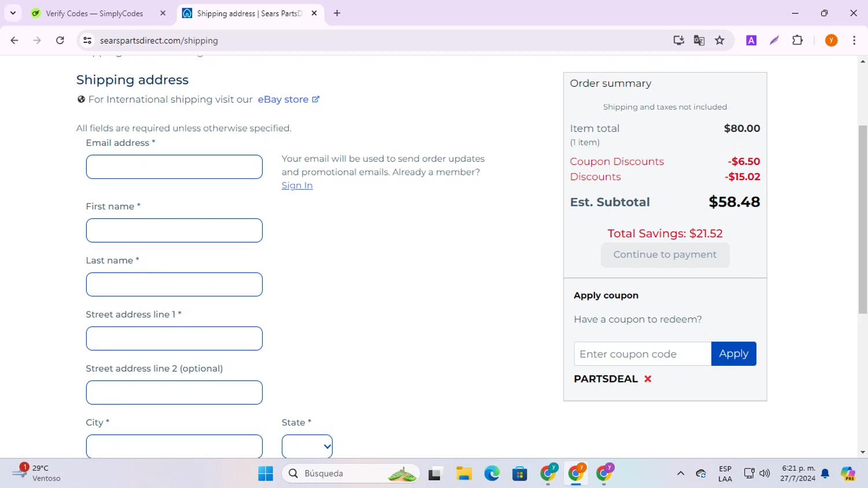
Task: Focus the First name field
Action: click(174, 230)
